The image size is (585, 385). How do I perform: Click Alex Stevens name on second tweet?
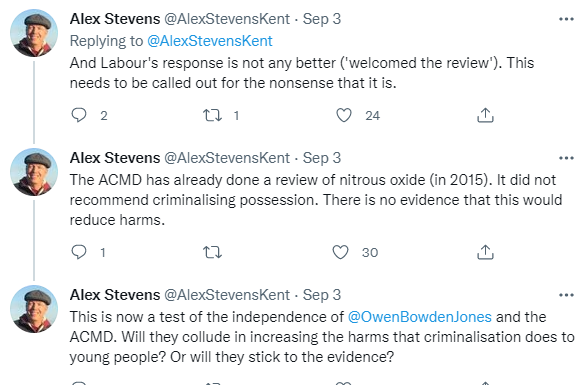[115, 158]
